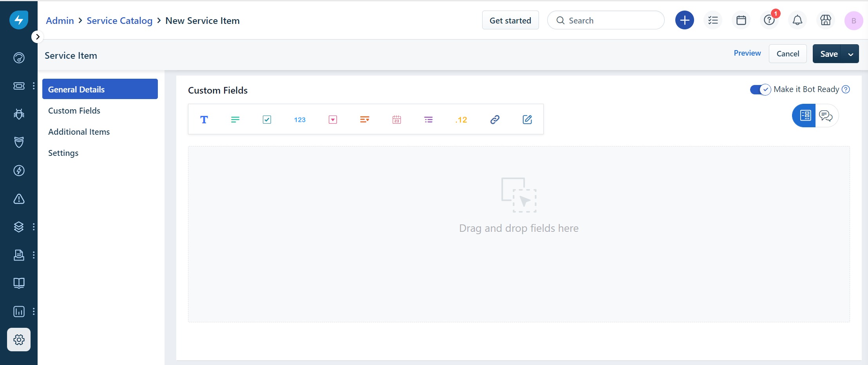This screenshot has height=365, width=868.
Task: Click the Search input field
Action: coord(606,20)
